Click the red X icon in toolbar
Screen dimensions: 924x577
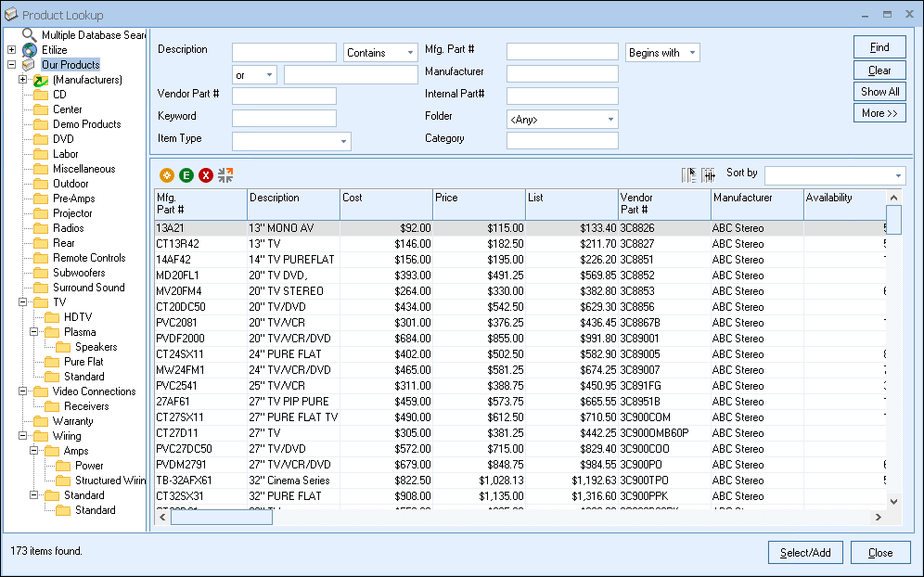coord(206,174)
